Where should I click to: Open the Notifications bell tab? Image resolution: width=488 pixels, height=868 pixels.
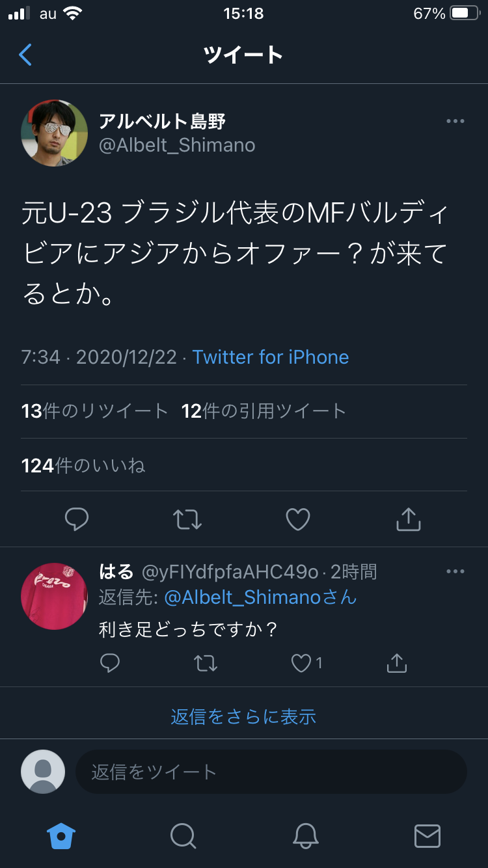(305, 835)
